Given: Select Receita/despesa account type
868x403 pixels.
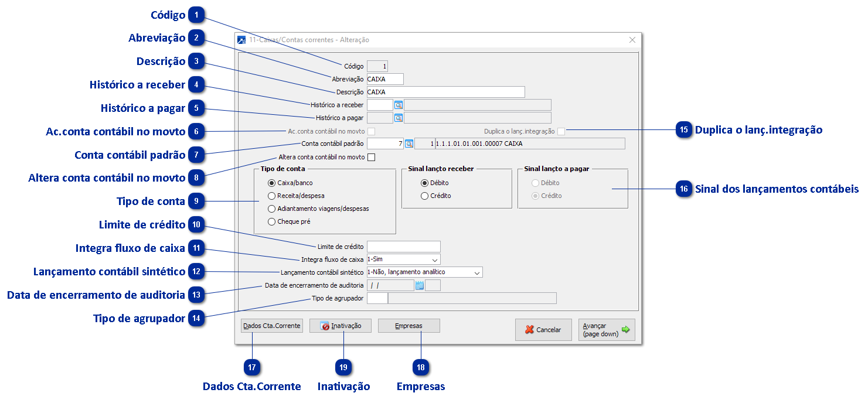Looking at the screenshot, I should (271, 196).
